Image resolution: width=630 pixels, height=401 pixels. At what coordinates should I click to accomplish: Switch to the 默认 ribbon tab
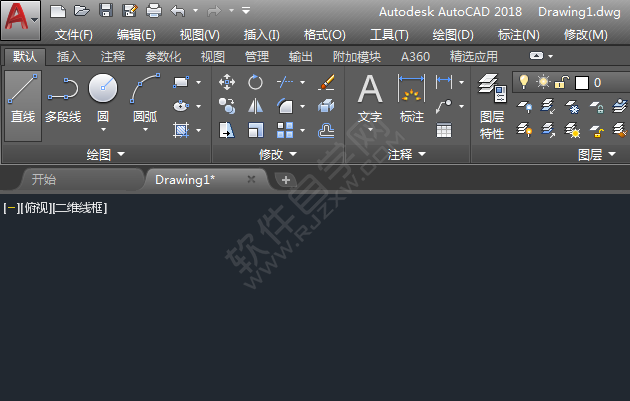[25, 57]
